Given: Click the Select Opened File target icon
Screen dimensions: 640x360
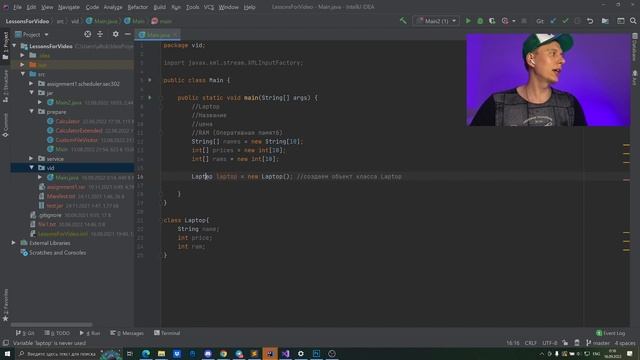Looking at the screenshot, I should (x=87, y=34).
